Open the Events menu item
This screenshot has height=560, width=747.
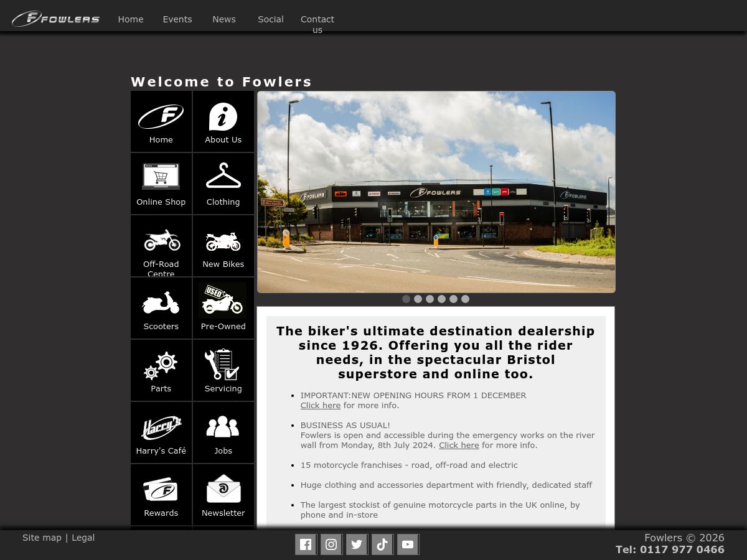tap(177, 19)
